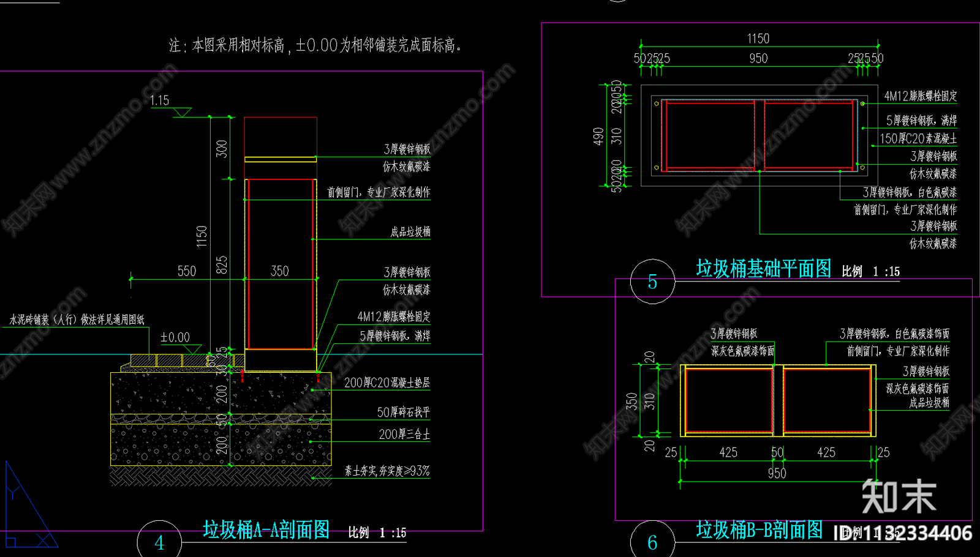Viewport: 980px width, 557px height.
Task: Click the 成品垃圾桶 label in A-A section
Action: (x=410, y=232)
